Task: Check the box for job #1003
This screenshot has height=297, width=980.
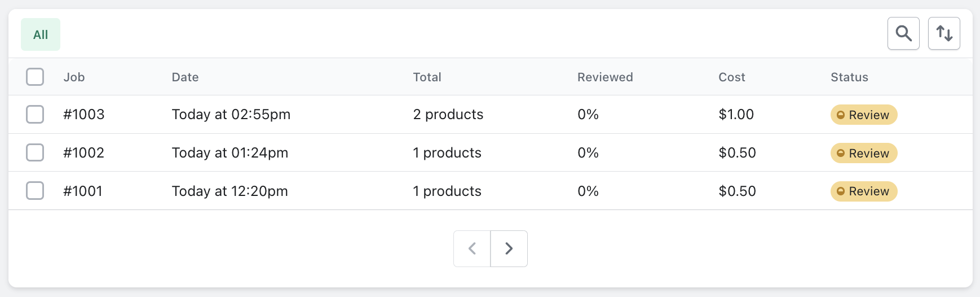Action: pyautogui.click(x=35, y=114)
